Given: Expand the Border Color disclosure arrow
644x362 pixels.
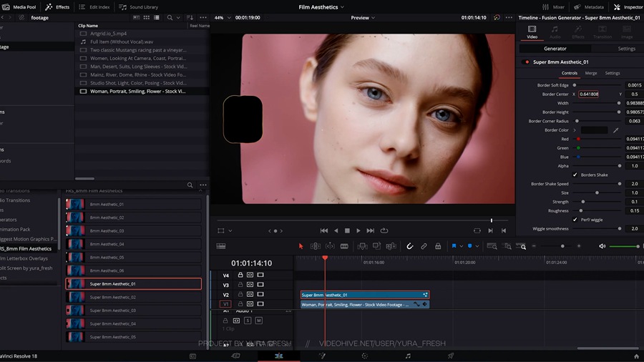Looking at the screenshot, I should click(x=575, y=130).
